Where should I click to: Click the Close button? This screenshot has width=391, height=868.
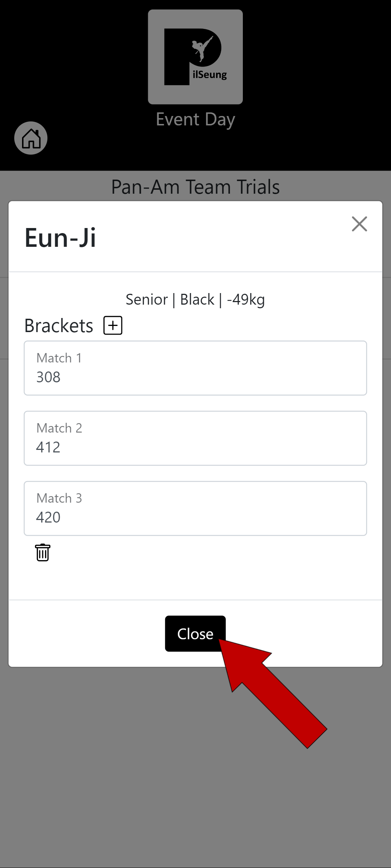click(195, 633)
